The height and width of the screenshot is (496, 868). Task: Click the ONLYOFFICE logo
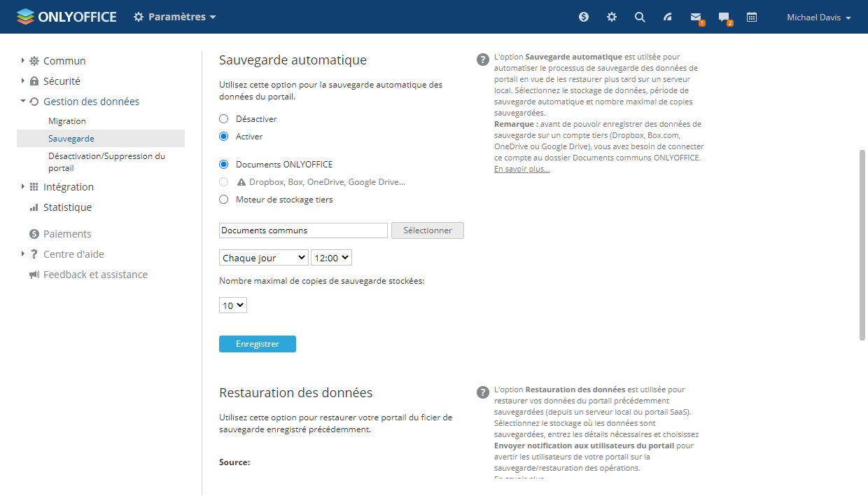click(66, 17)
